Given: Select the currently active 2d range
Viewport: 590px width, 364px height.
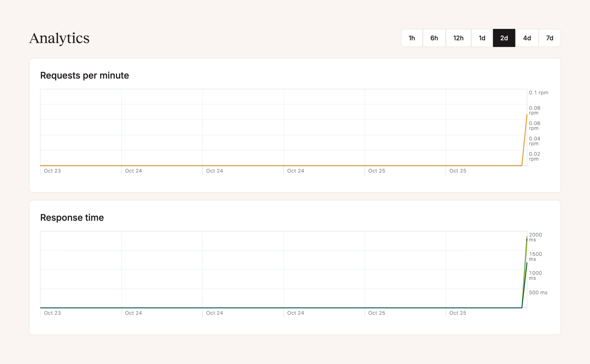Looking at the screenshot, I should (504, 38).
